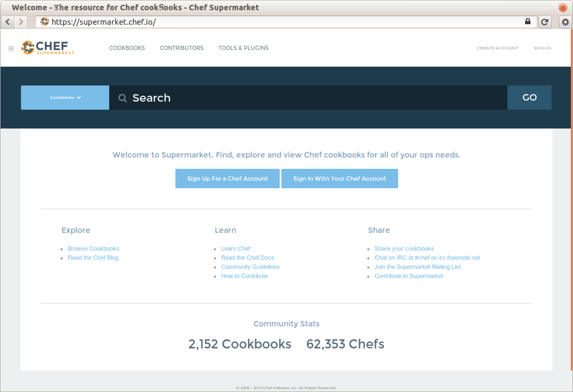The width and height of the screenshot is (573, 392).
Task: Click the magnifier icon in search bar
Action: 123,98
